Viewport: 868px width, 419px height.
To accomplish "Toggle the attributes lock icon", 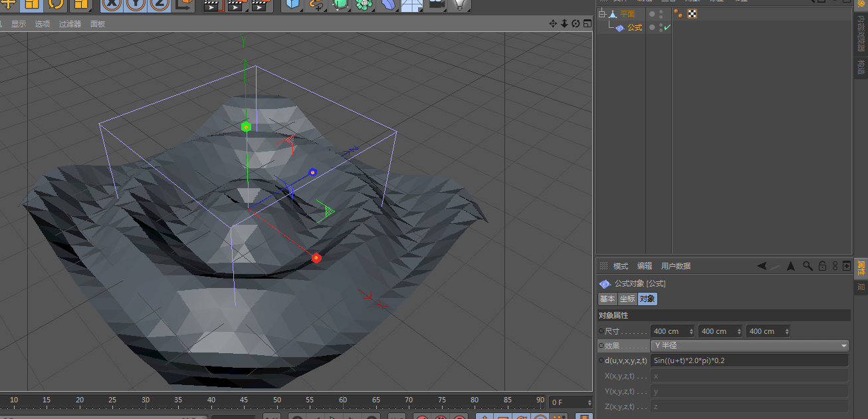I will pos(822,266).
